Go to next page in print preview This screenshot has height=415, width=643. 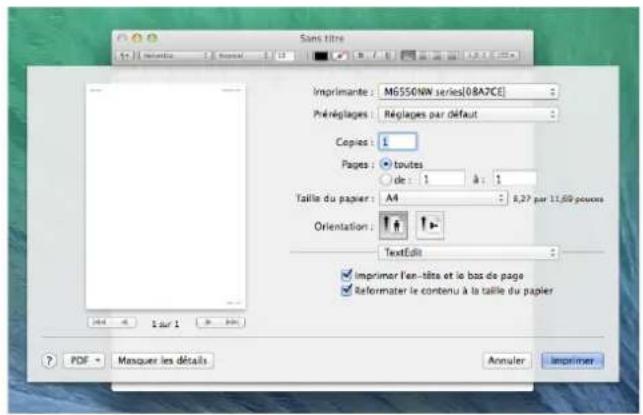tap(208, 322)
